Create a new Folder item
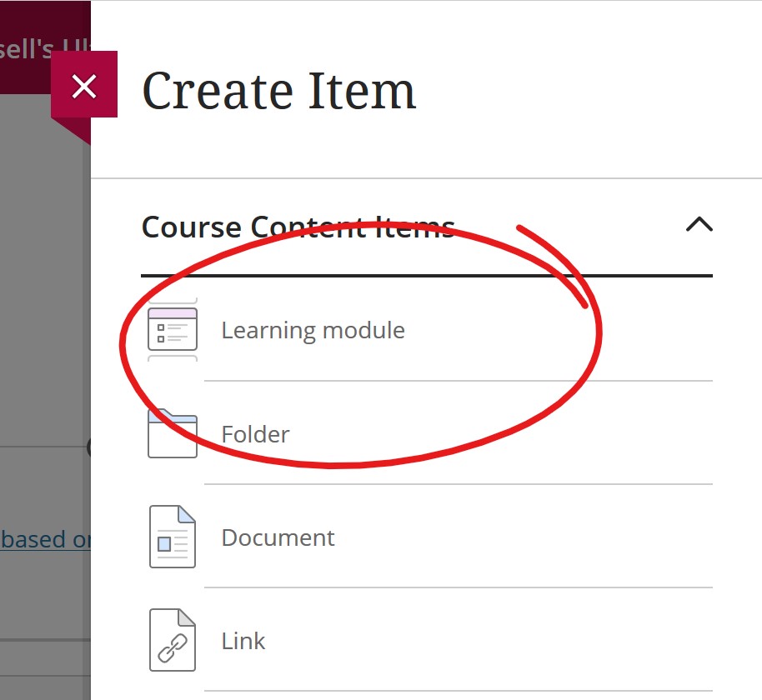The width and height of the screenshot is (762, 700). pos(255,433)
